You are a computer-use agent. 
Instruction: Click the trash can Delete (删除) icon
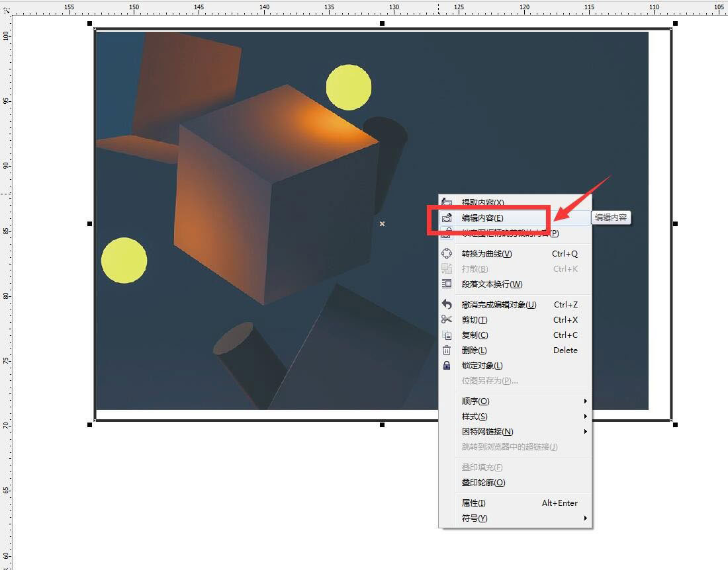447,350
